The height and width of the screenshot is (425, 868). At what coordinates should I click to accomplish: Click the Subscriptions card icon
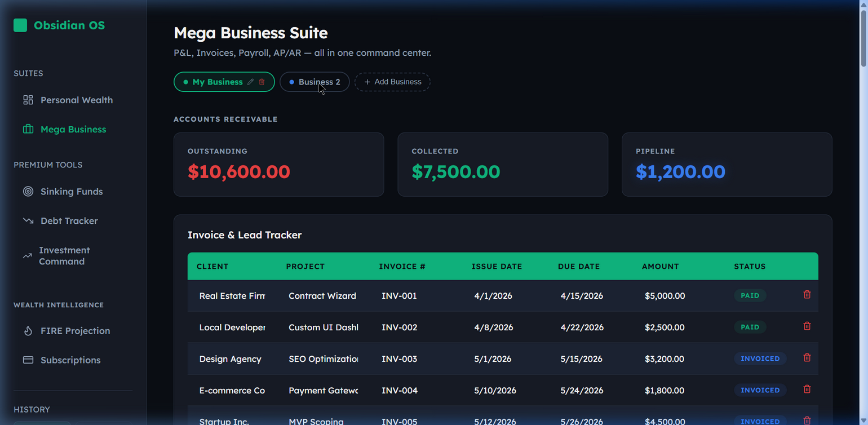pos(28,360)
